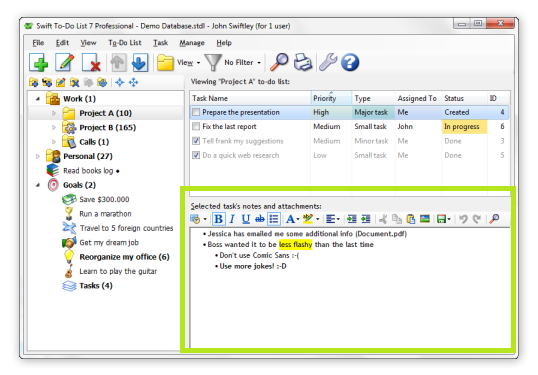Open the Task menu
The height and width of the screenshot is (375, 538).
pos(160,43)
